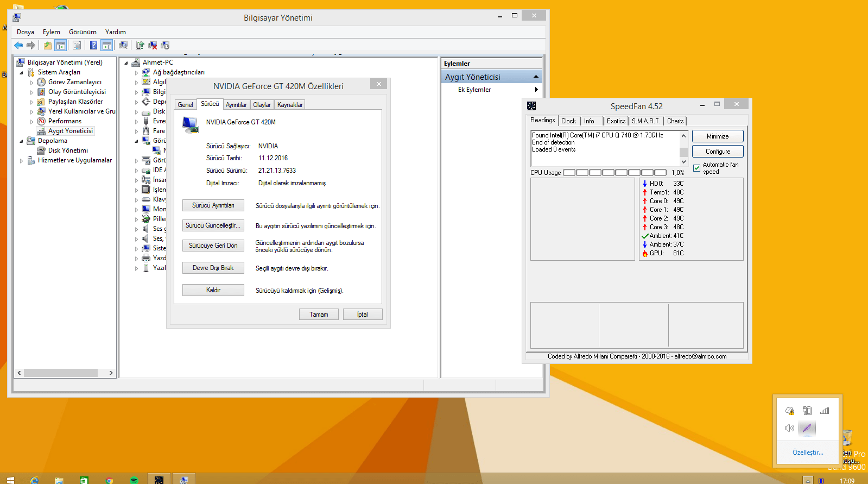
Task: Click the Performans gauge icon in tree
Action: coord(41,121)
